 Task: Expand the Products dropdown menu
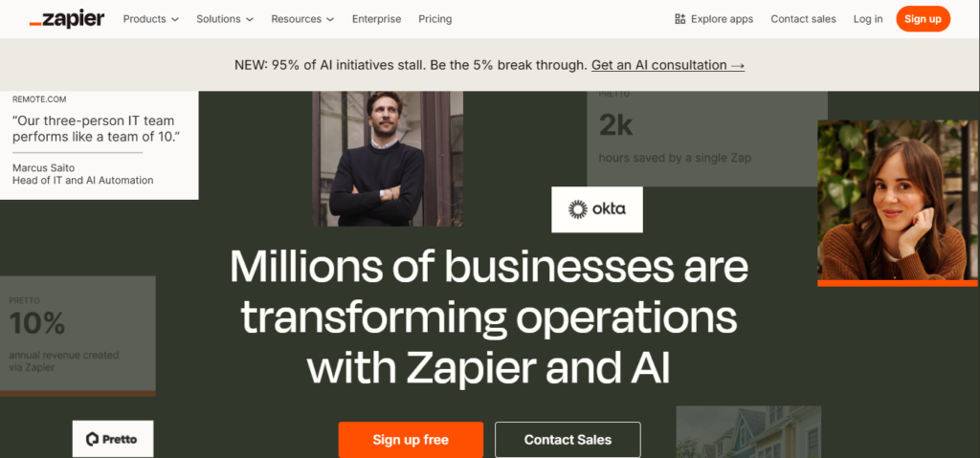151,19
